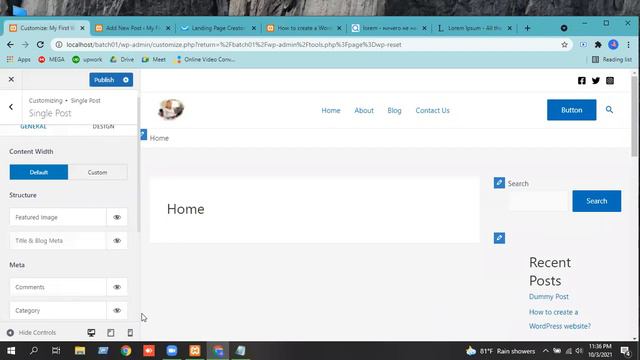Viewport: 640px width, 360px height.
Task: Click the blue header Button
Action: point(571,110)
